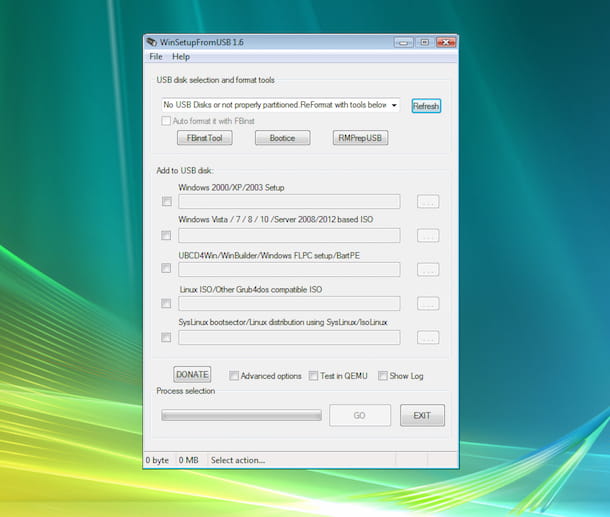Open the File menu

click(156, 57)
